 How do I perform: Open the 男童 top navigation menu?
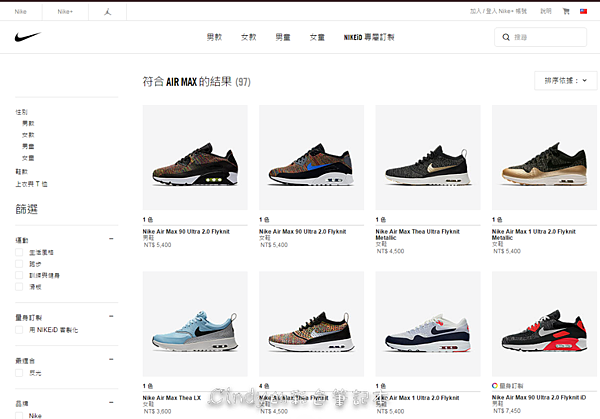(x=283, y=37)
